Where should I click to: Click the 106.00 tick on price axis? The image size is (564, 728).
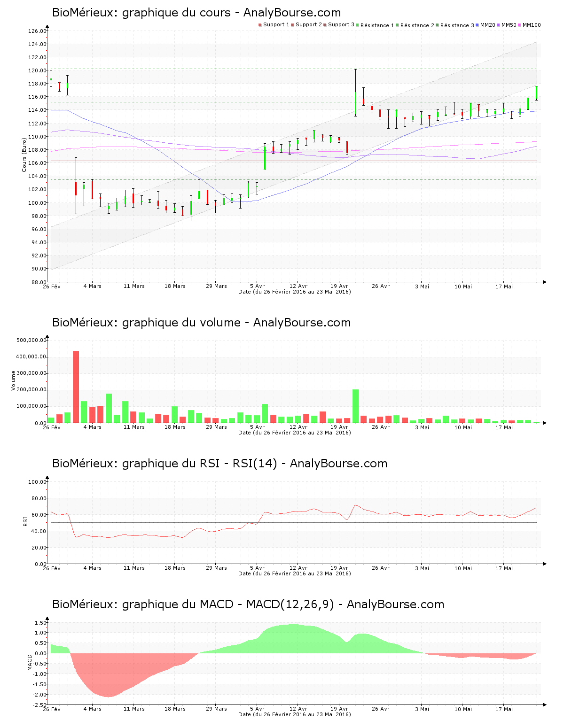[37, 163]
